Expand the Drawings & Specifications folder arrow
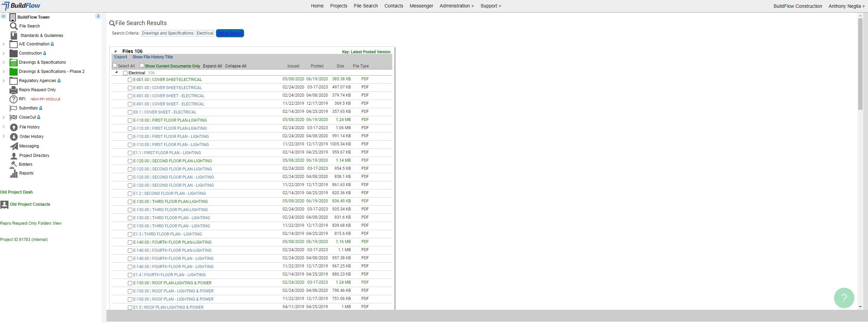 (4, 62)
